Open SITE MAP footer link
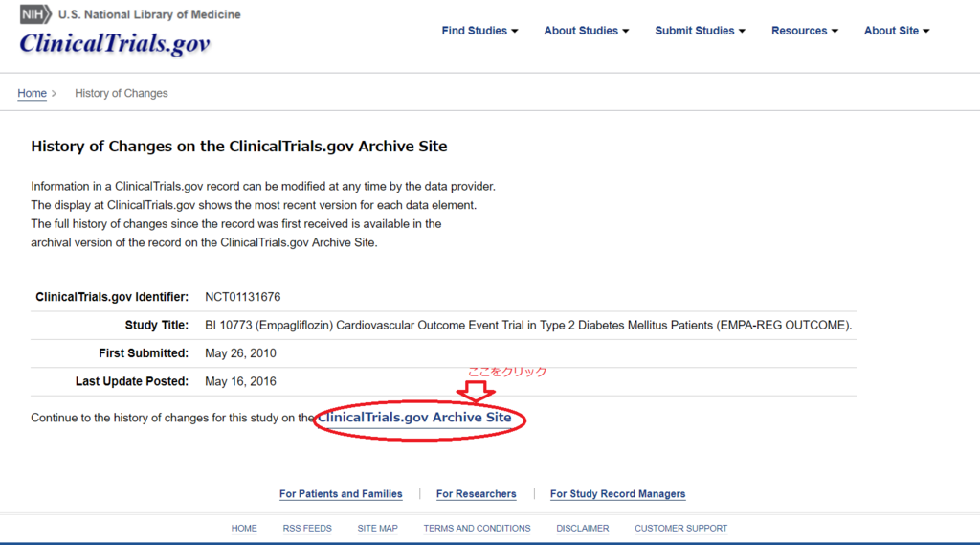 coord(377,529)
